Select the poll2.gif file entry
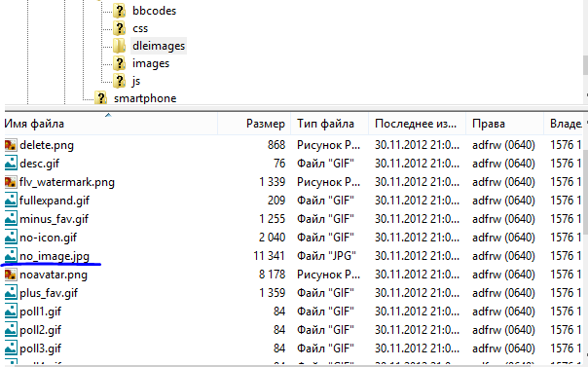The image size is (588, 367). pos(40,330)
